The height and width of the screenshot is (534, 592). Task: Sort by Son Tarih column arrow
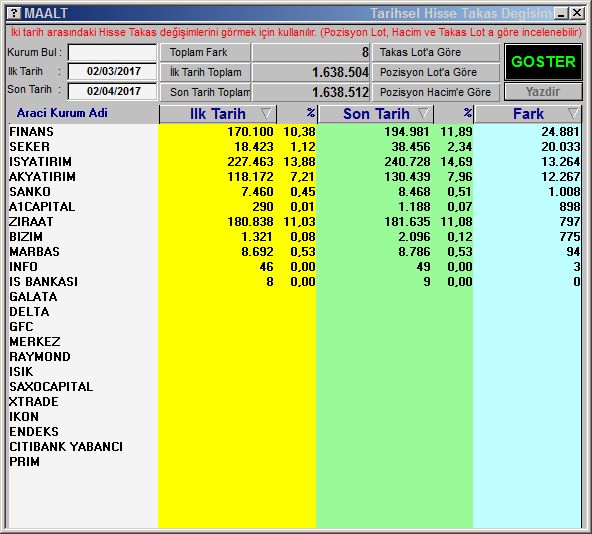click(423, 113)
